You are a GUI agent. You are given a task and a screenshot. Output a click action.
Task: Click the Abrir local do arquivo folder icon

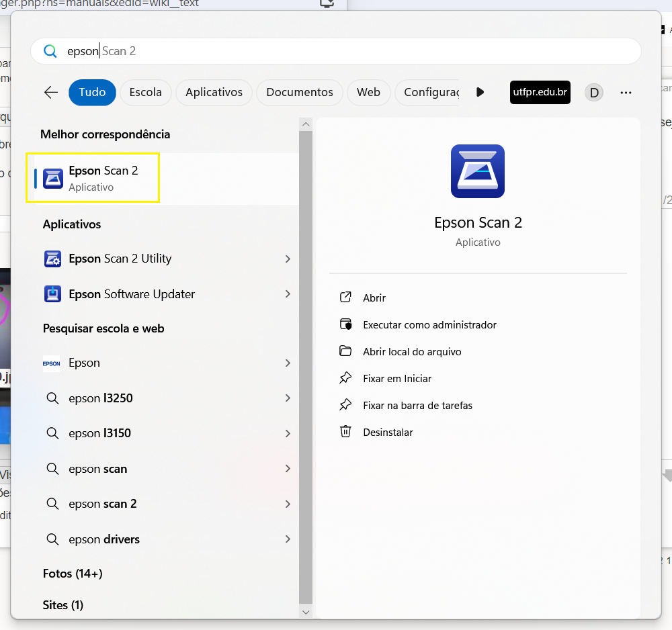(345, 351)
